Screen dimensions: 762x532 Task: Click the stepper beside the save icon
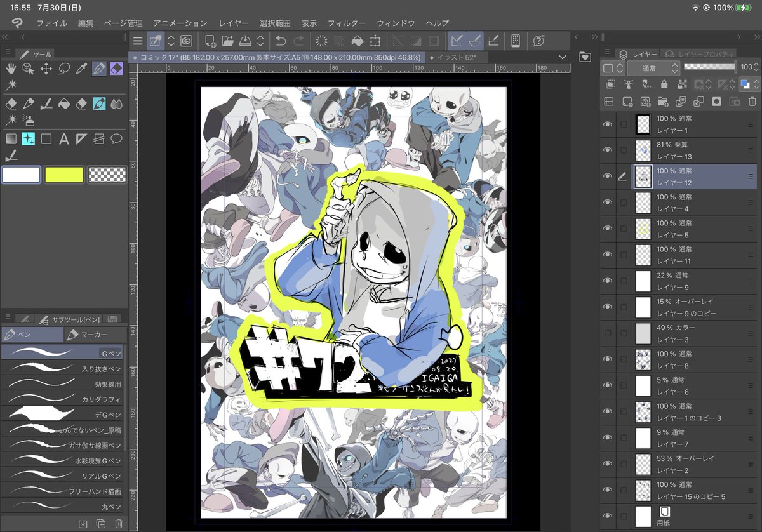[260, 41]
